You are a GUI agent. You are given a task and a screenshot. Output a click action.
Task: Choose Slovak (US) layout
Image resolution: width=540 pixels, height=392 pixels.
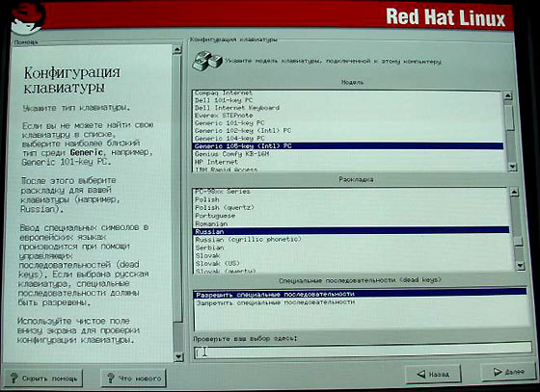point(351,263)
